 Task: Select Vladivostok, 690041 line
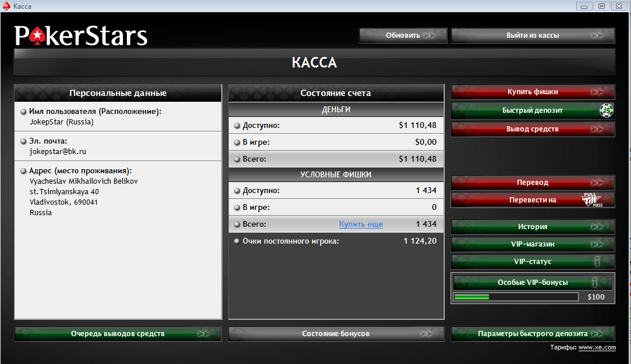pyautogui.click(x=63, y=202)
